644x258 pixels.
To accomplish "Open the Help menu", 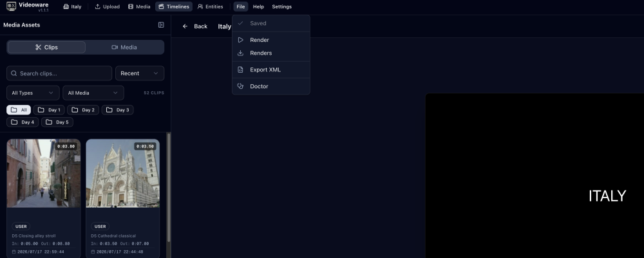I will point(258,6).
